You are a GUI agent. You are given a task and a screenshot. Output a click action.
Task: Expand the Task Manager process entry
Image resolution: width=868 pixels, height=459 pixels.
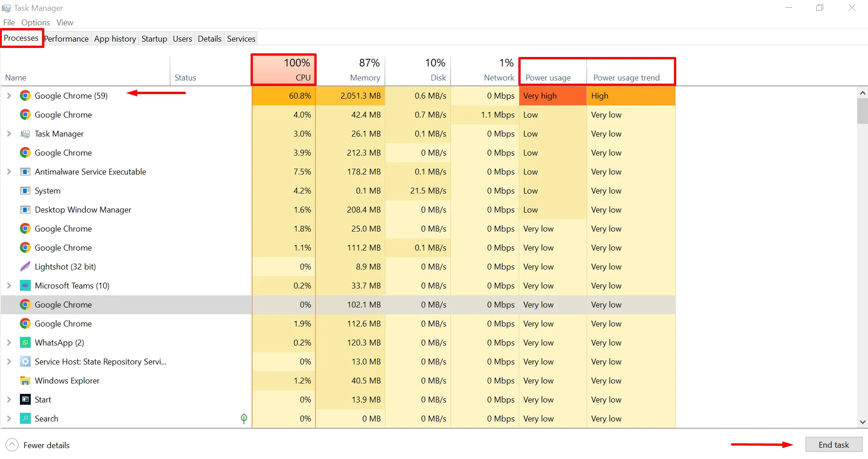point(9,134)
